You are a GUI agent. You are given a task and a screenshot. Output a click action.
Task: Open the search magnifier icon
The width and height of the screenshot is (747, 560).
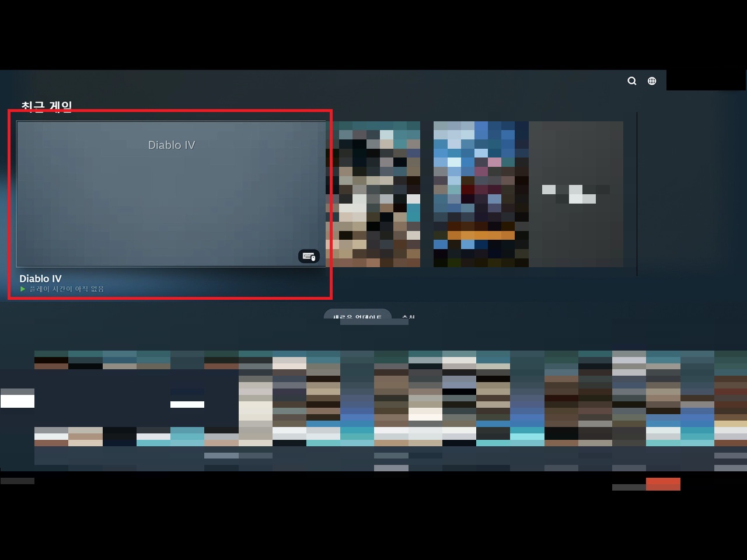point(631,81)
